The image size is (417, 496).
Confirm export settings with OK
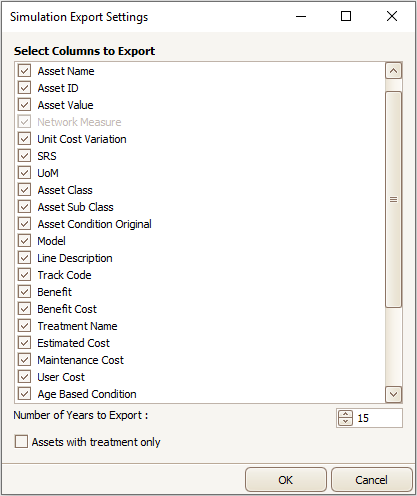pos(286,480)
